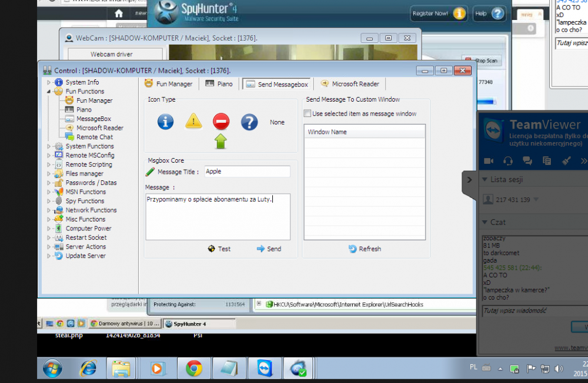Switch to Fun Manager tab

coord(168,84)
